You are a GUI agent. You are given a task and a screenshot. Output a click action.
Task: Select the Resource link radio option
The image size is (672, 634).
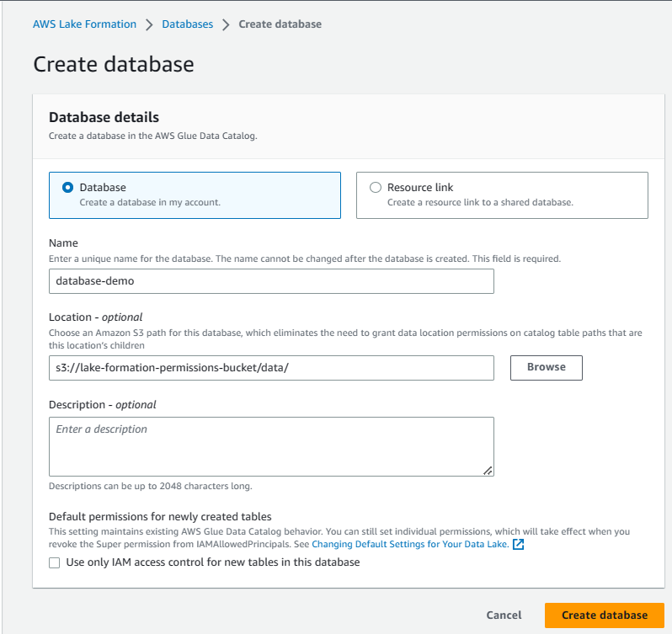point(376,188)
